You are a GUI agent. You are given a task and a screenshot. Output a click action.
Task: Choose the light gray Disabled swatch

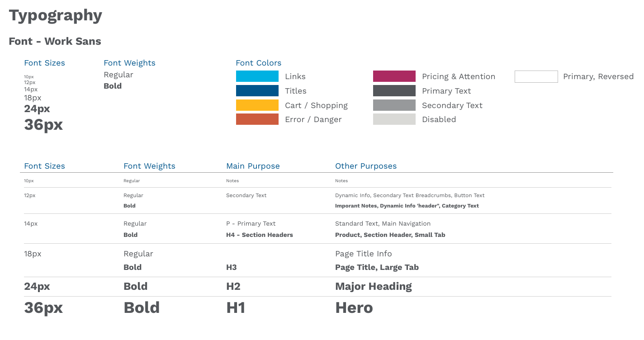click(394, 119)
